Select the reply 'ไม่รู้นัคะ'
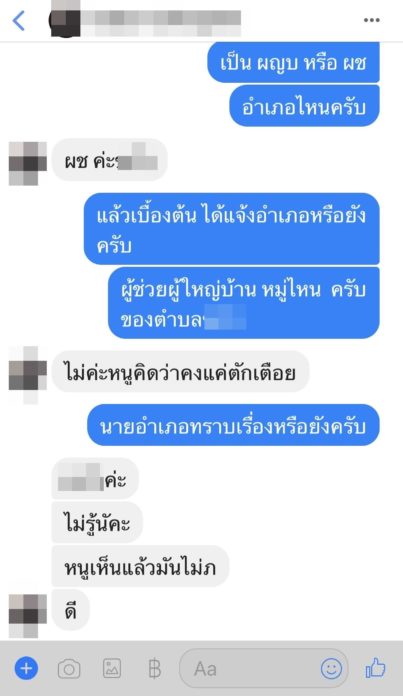 [x=97, y=522]
